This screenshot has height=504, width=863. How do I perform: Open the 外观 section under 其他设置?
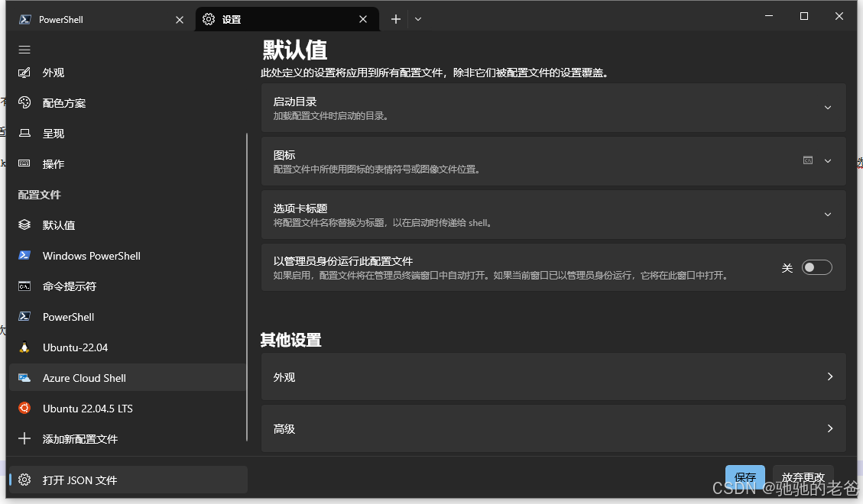point(553,377)
